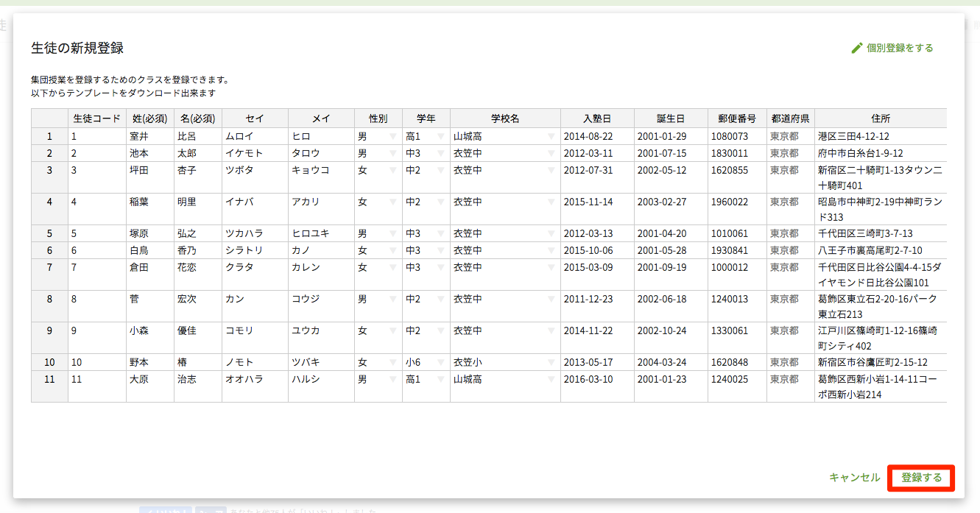Image resolution: width=980 pixels, height=513 pixels.
Task: Select the 住所 column header
Action: 880,118
